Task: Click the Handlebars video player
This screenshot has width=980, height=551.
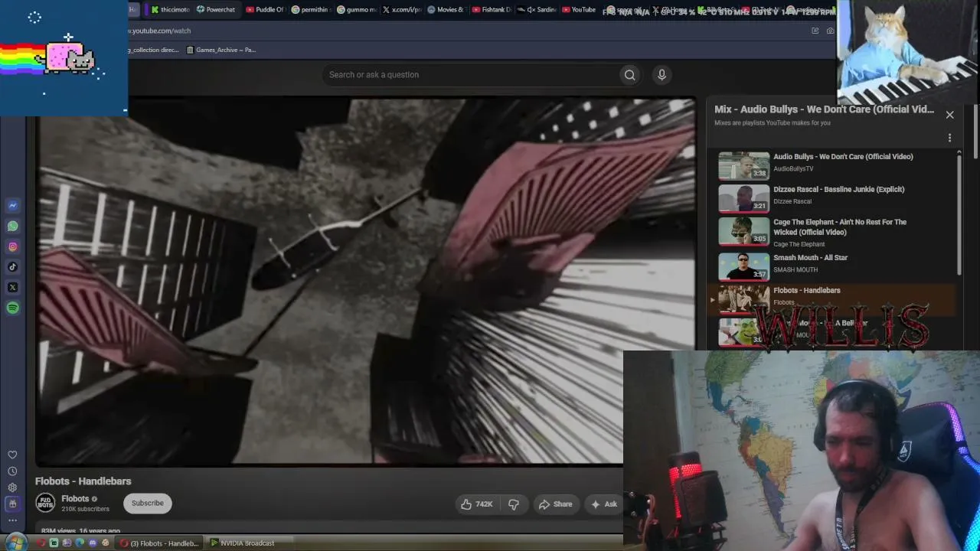Action: pos(366,281)
